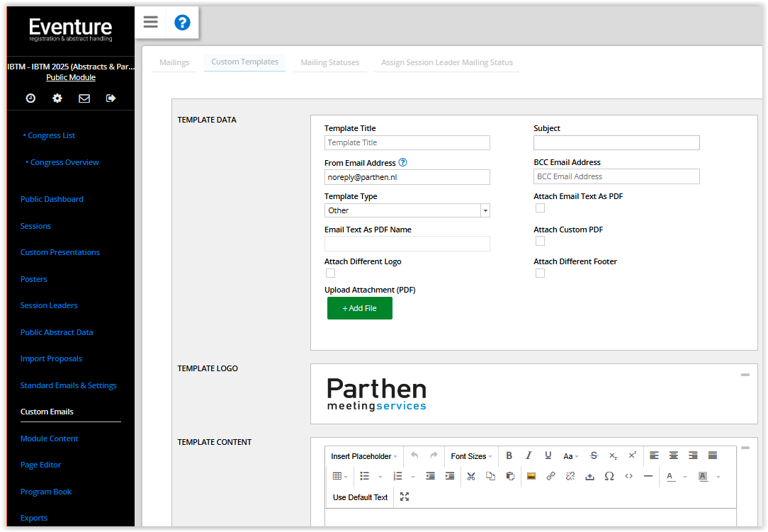
Task: Open the Mailing Statuses tab
Action: click(329, 62)
